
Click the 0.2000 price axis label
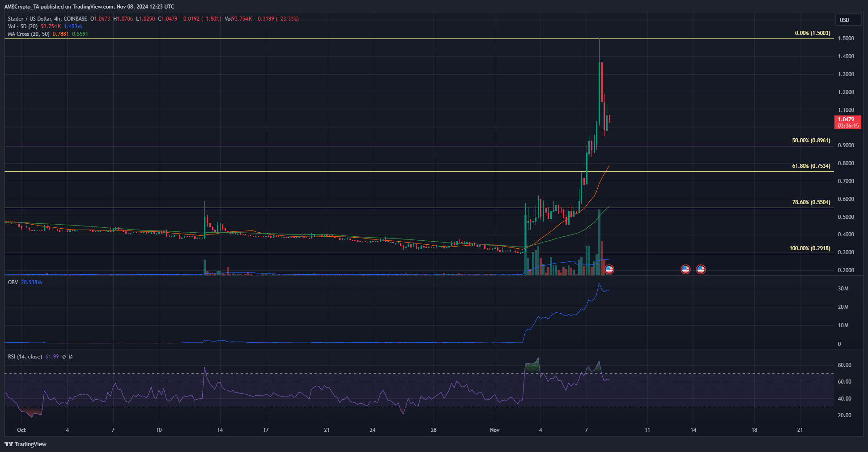coord(846,270)
